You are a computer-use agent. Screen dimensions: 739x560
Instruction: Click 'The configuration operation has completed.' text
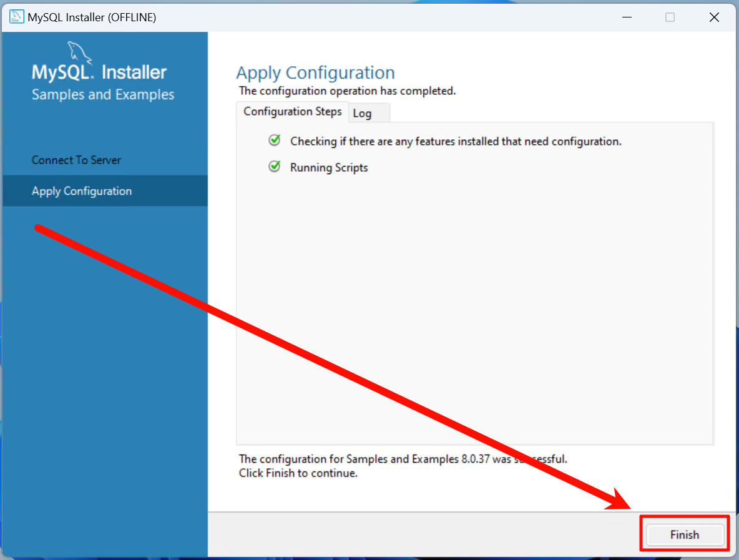tap(348, 91)
